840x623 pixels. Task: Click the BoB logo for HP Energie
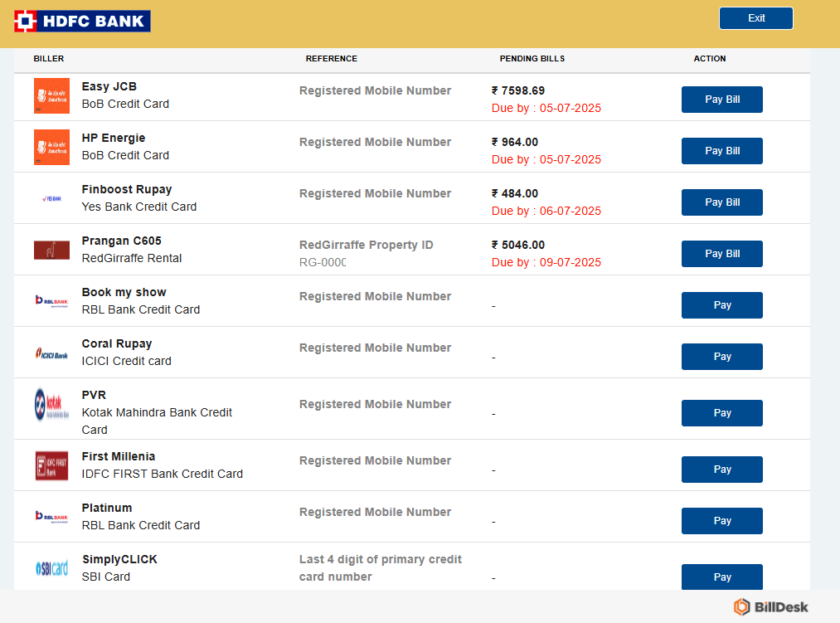[51, 147]
